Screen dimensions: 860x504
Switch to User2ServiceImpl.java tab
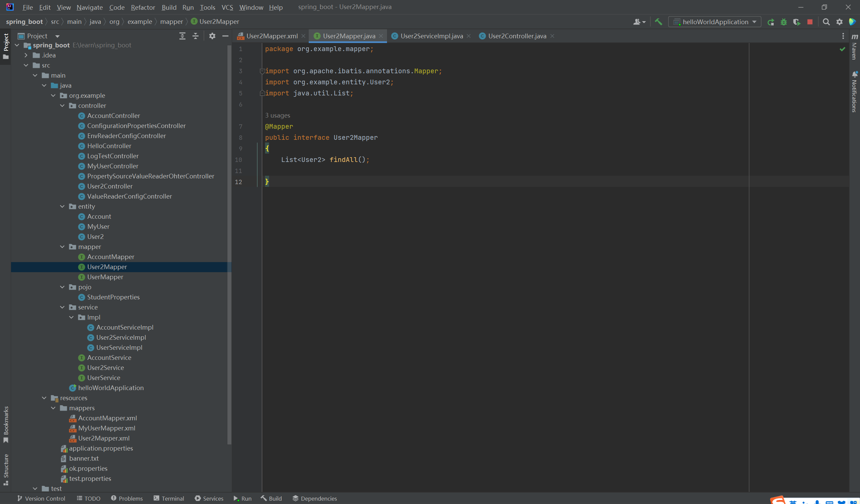(431, 36)
